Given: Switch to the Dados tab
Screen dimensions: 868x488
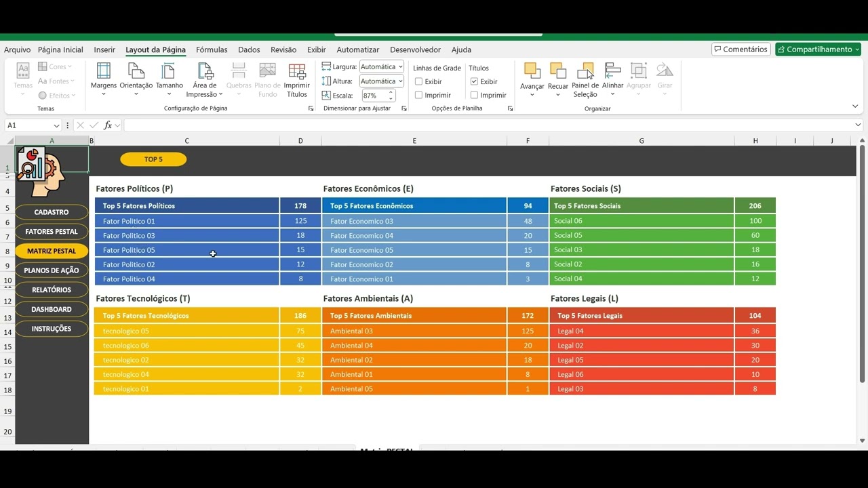Looking at the screenshot, I should click(x=249, y=49).
